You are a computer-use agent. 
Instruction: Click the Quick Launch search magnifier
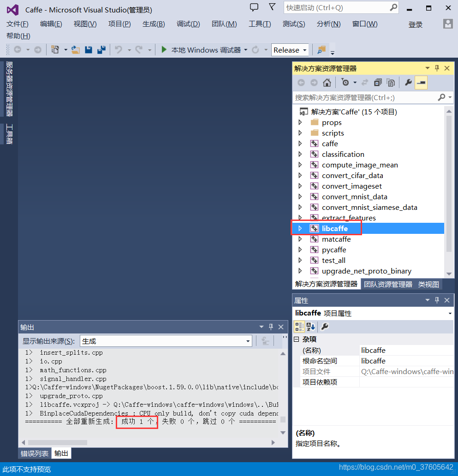pos(393,7)
